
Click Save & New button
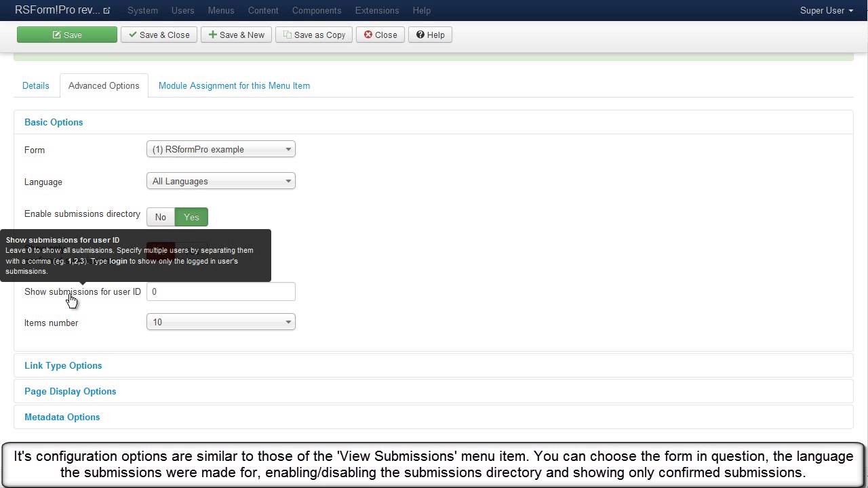click(237, 35)
